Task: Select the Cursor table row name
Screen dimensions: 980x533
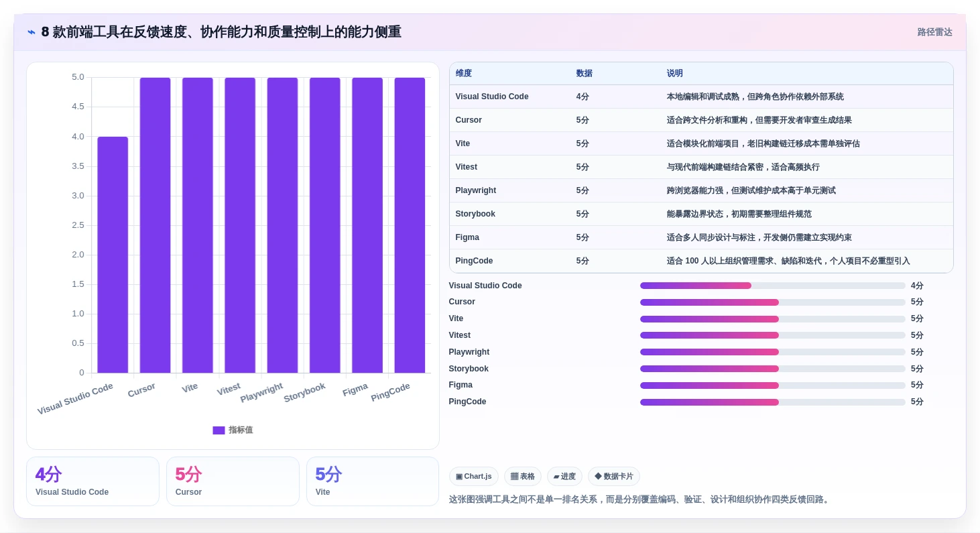Action: (469, 120)
